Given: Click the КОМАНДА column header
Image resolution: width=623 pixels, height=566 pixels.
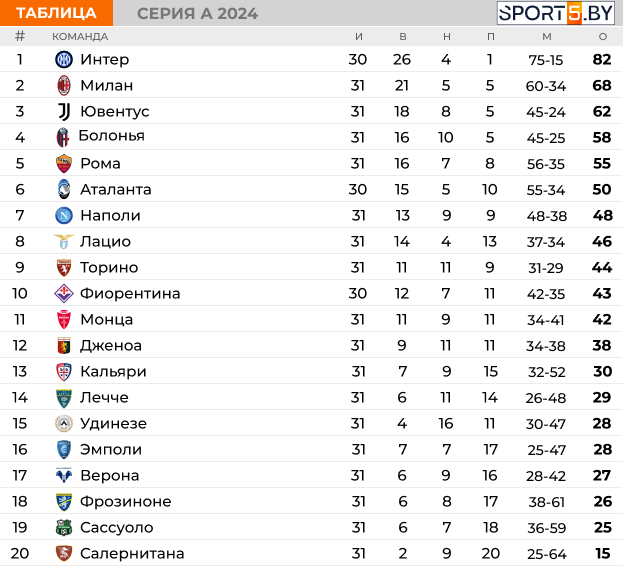Looking at the screenshot, I should click(80, 37).
